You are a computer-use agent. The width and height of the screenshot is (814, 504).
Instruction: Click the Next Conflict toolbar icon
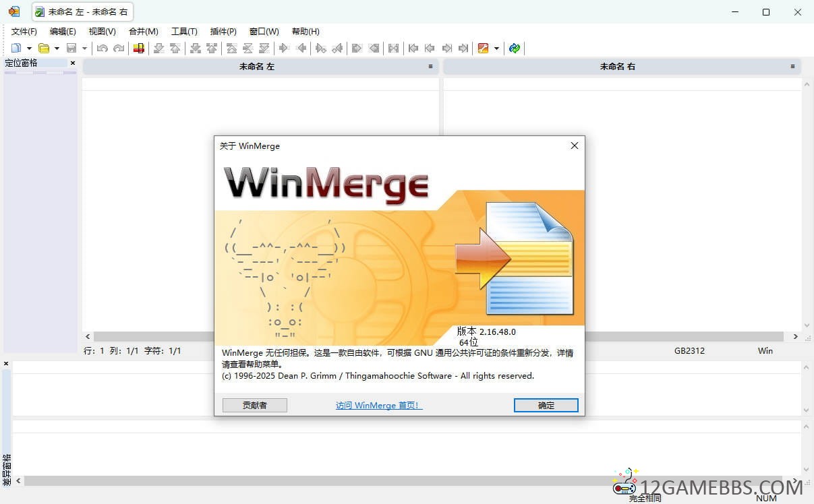[x=196, y=48]
